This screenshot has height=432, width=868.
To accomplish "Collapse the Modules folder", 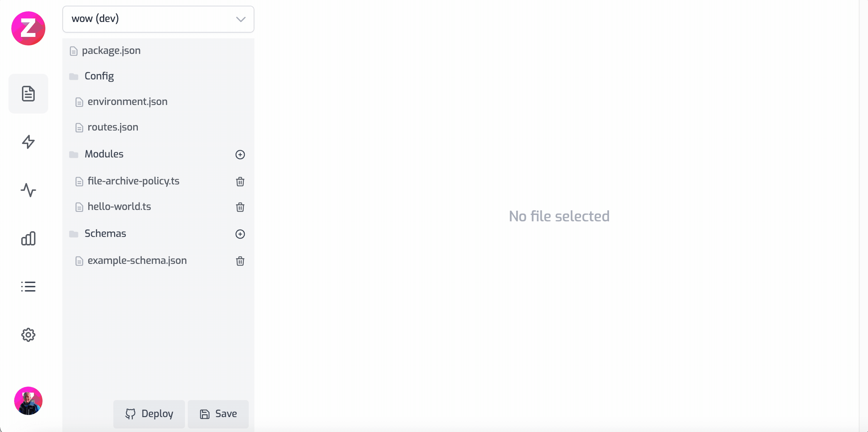I will click(x=103, y=154).
